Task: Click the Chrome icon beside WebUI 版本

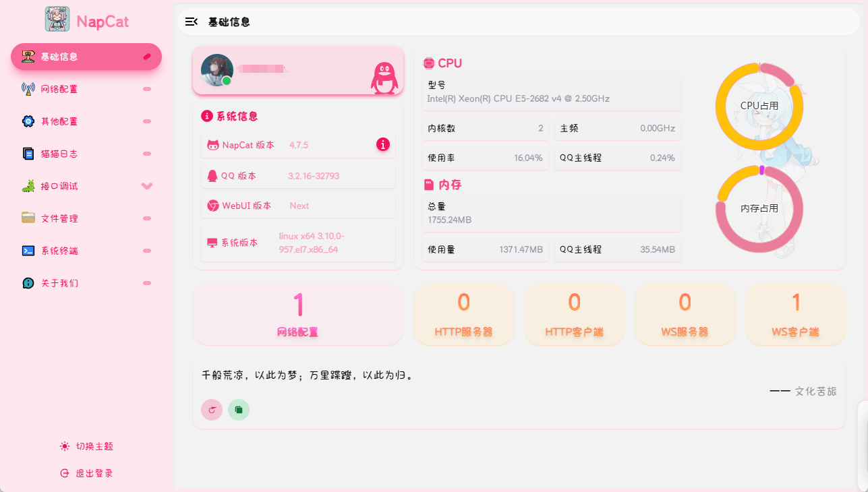Action: (x=213, y=206)
